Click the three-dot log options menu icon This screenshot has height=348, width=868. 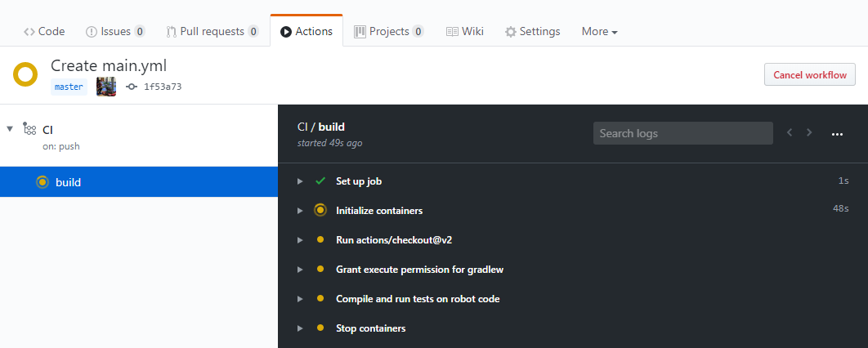(836, 134)
